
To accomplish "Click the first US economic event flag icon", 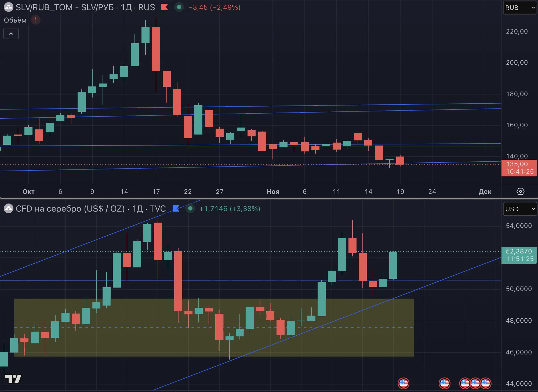I will [403, 383].
